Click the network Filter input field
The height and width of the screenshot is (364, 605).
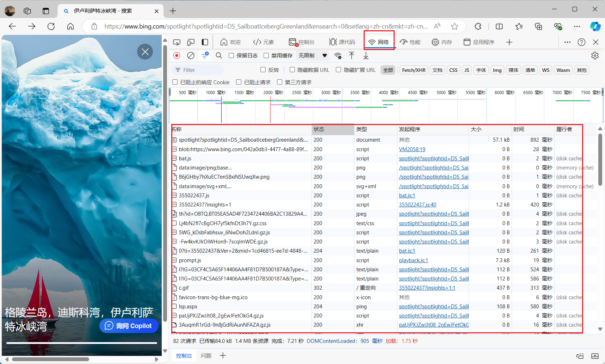[198, 70]
